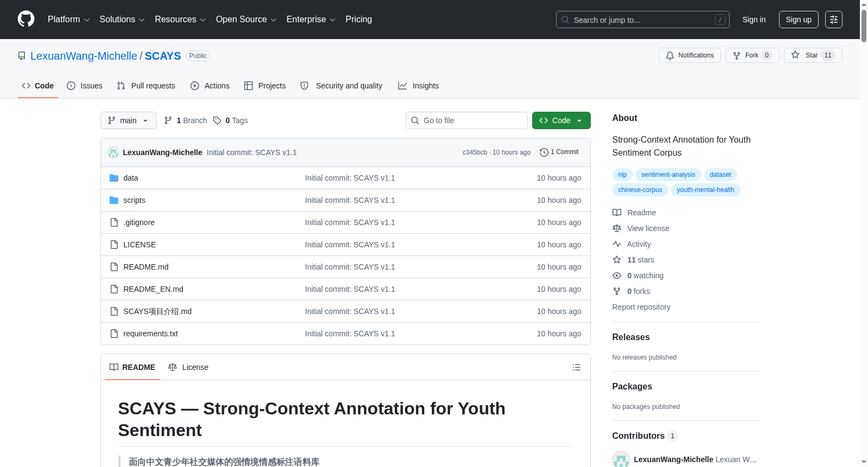Click the Search or jump to field
Image resolution: width=868 pixels, height=467 pixels.
tap(643, 20)
